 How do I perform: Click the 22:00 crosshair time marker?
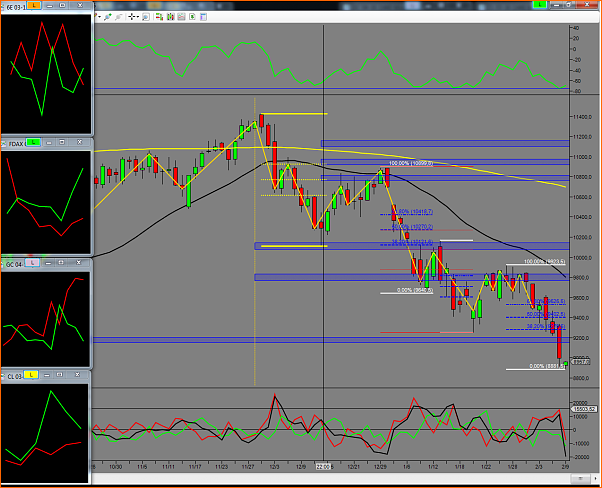coord(323,467)
